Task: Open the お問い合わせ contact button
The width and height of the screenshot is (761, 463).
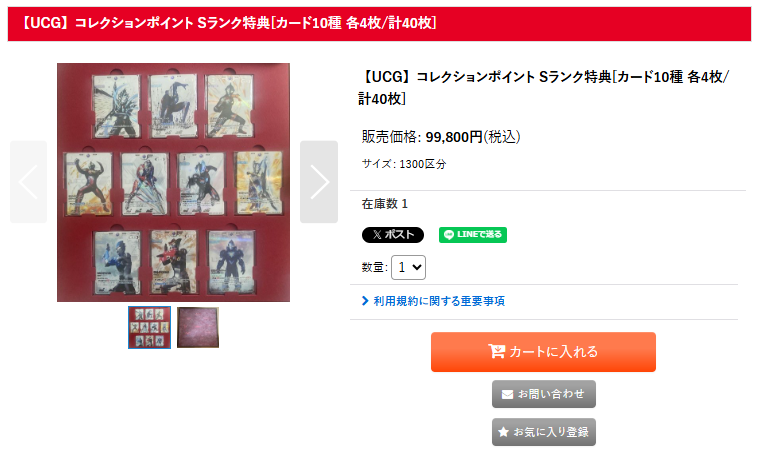Action: pos(544,394)
